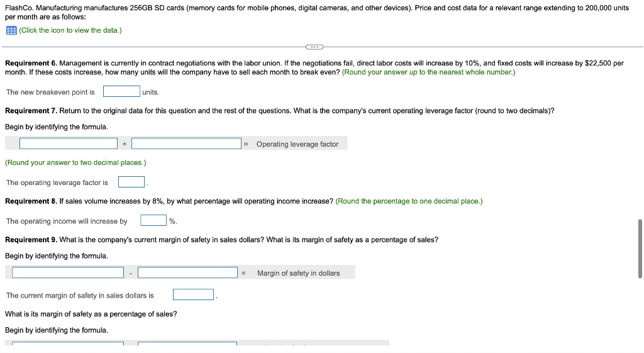Viewport: 644px width, 353px height.
Task: Click the current margin of safety dollars field
Action: coord(194,294)
